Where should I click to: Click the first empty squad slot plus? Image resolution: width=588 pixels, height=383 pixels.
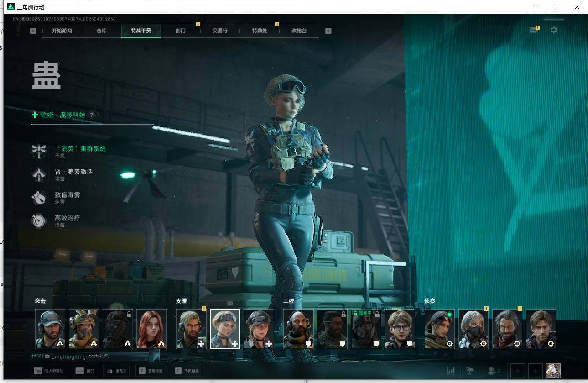point(518,371)
